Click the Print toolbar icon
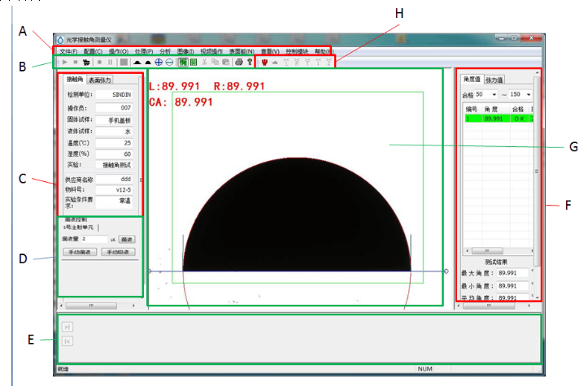 coord(239,63)
